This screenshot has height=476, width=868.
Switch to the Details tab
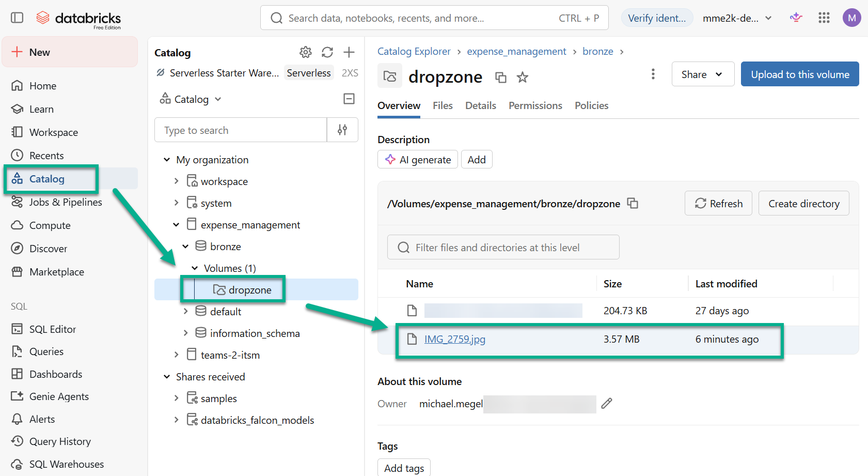coord(480,105)
